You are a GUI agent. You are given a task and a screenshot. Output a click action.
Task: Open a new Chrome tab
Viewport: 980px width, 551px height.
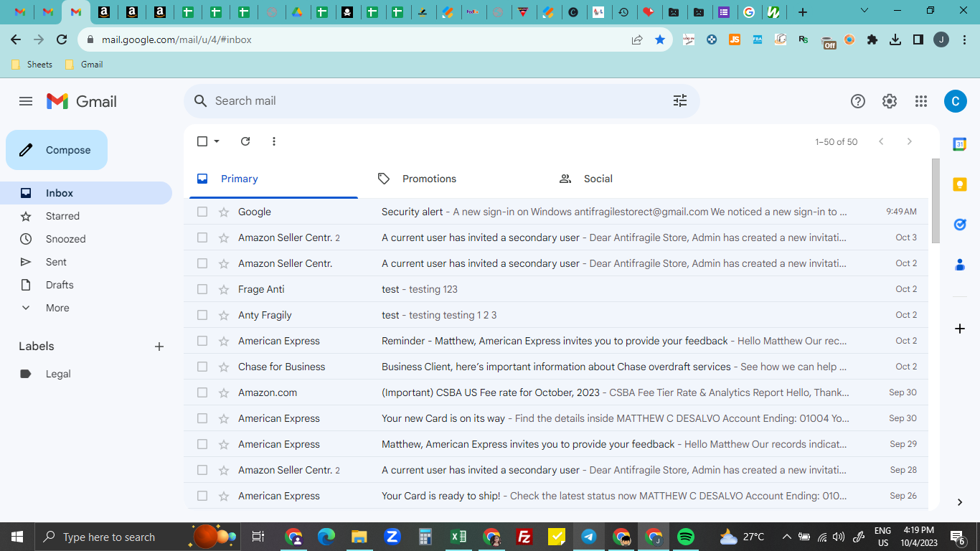click(803, 12)
